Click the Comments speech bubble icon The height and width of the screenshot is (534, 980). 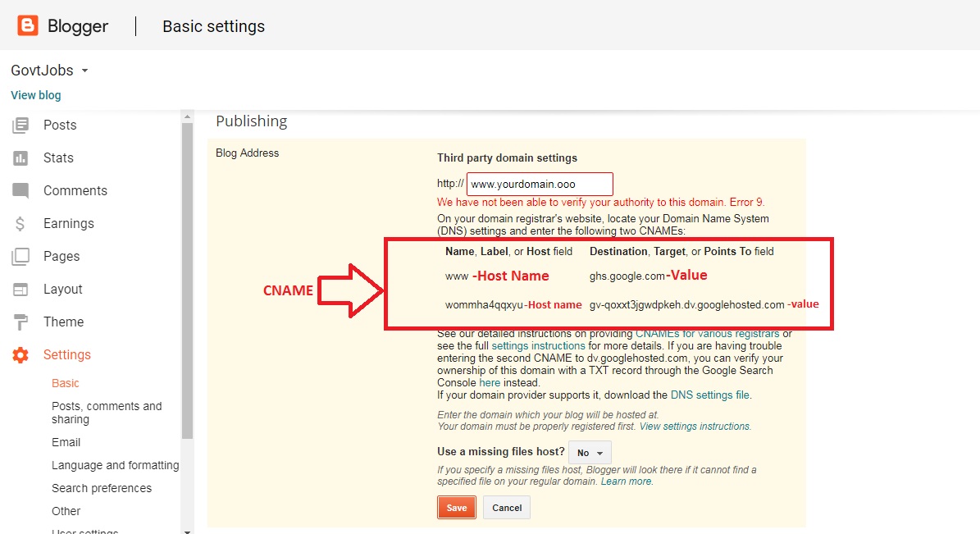tap(21, 190)
